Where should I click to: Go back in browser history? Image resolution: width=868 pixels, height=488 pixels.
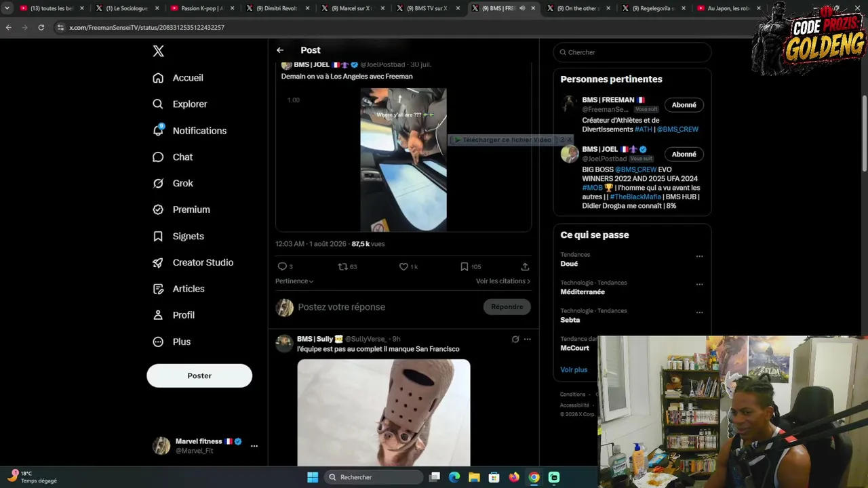pyautogui.click(x=8, y=28)
